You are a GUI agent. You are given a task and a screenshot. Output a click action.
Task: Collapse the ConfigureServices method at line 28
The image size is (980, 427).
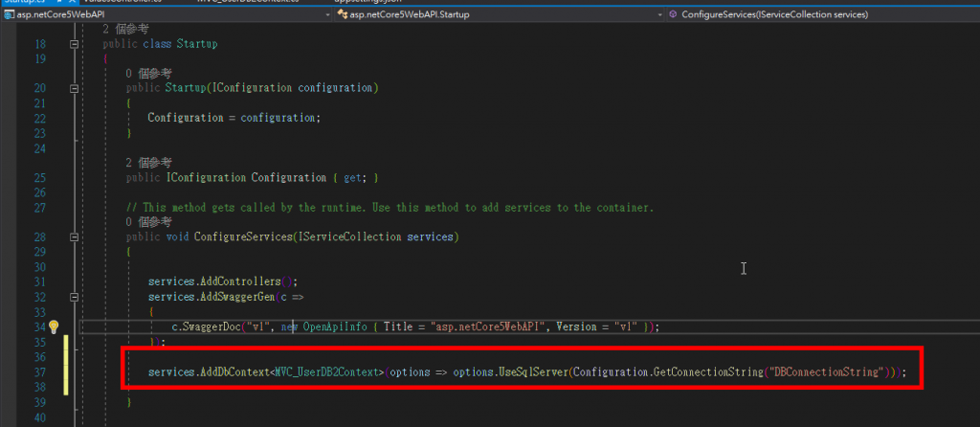[x=74, y=236]
